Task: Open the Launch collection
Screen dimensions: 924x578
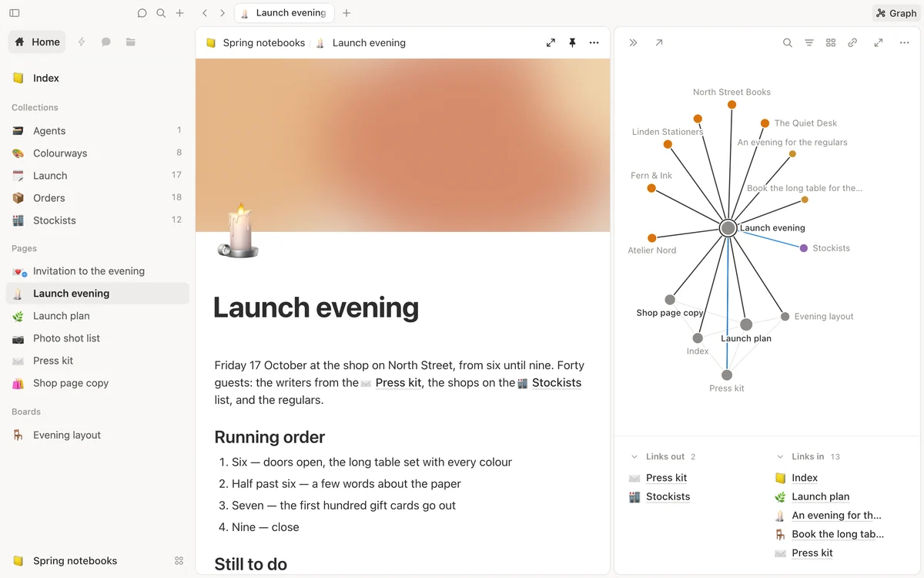Action: tap(98, 176)
